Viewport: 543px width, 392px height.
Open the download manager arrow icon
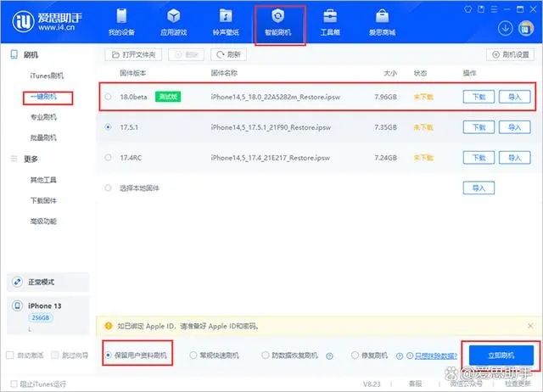coord(506,28)
